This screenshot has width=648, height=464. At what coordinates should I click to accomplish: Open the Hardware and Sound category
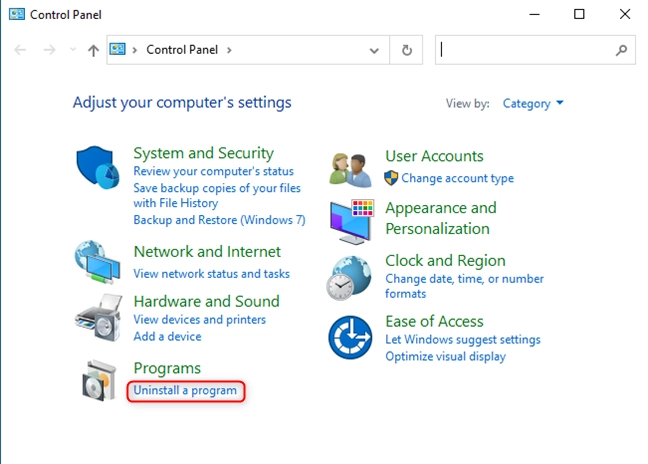[x=206, y=301]
